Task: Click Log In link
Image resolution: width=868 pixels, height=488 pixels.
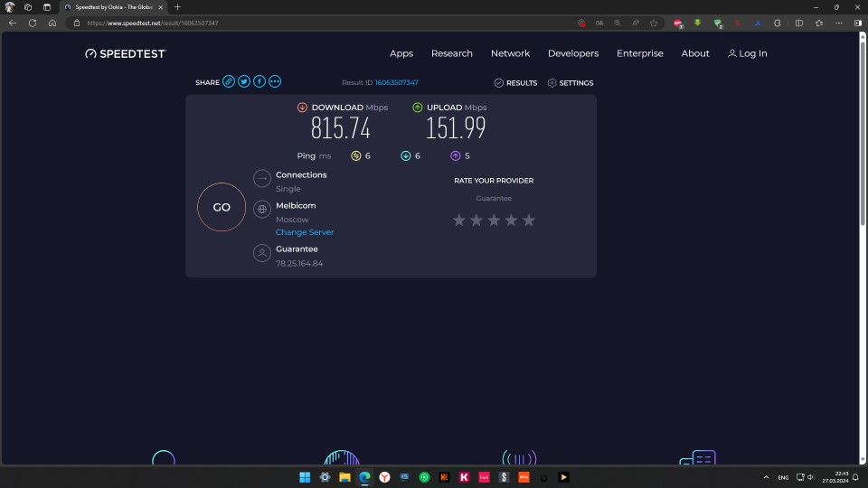Action: (x=748, y=53)
